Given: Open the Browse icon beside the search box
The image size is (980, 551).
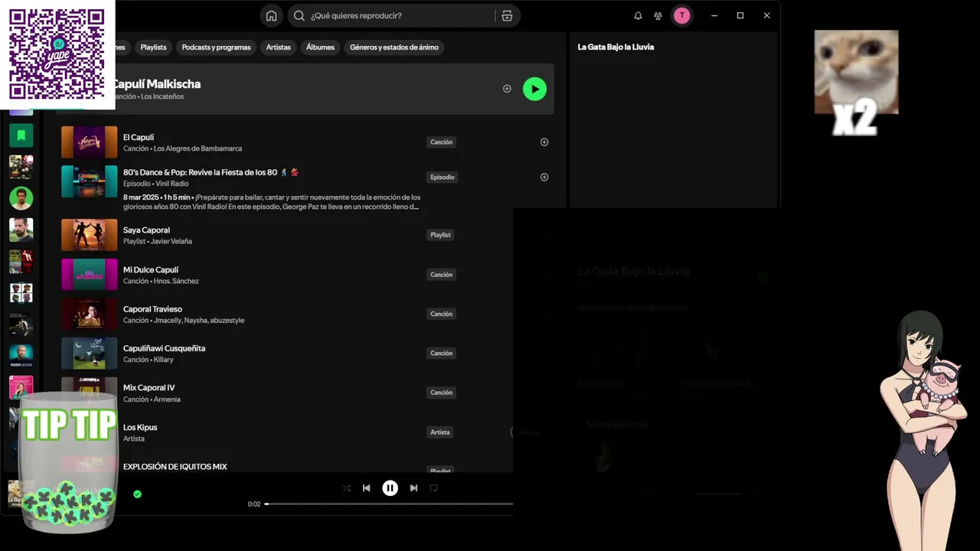Looking at the screenshot, I should (507, 16).
